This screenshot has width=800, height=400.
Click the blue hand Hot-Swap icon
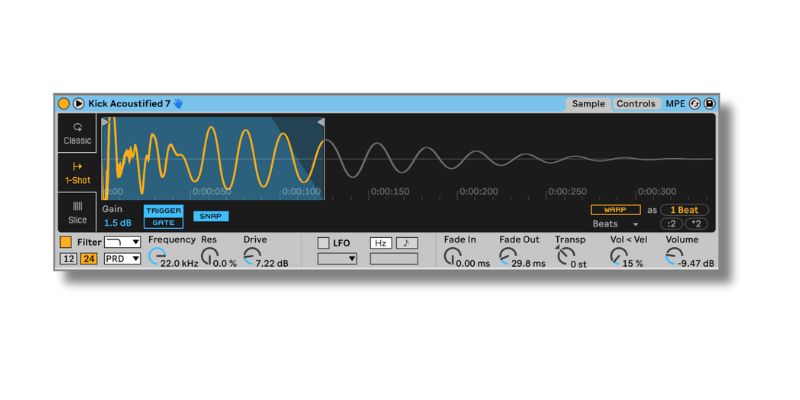click(178, 104)
